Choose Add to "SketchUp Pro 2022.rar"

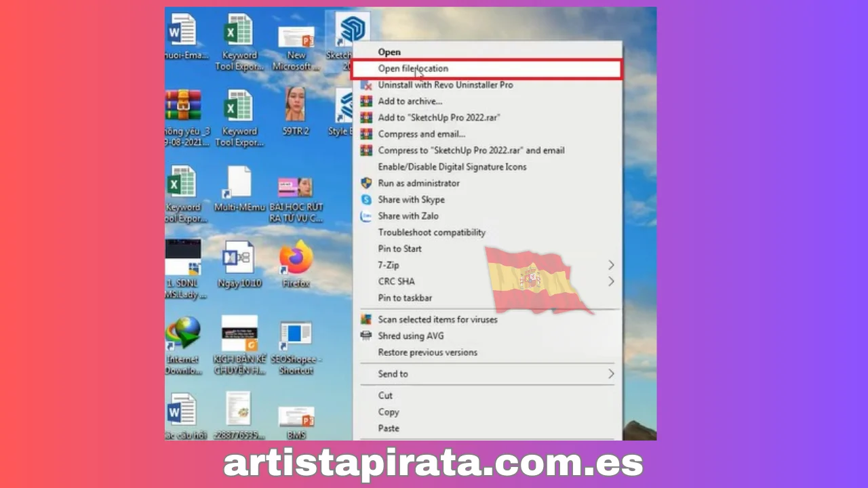487,117
